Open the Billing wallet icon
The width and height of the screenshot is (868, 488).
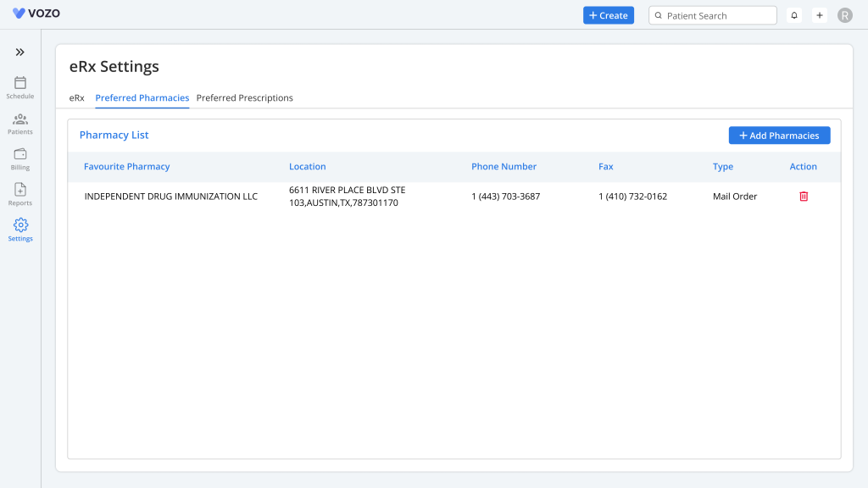point(20,154)
